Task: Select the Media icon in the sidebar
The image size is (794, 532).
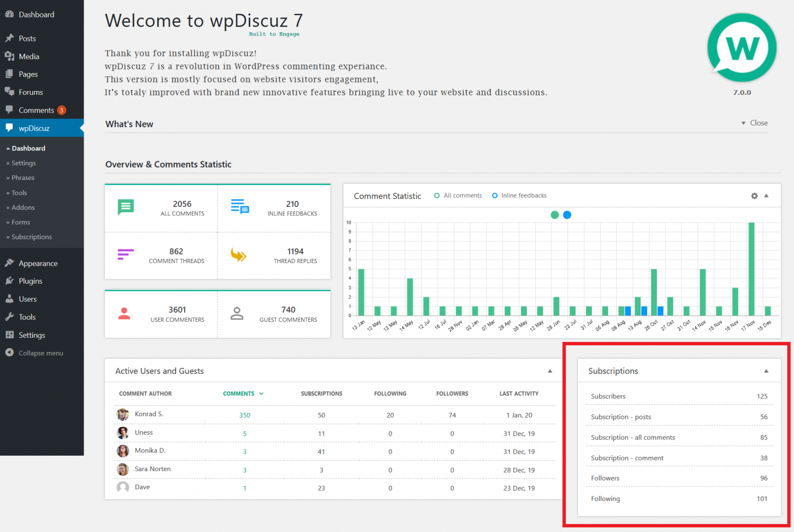Action: (x=10, y=56)
